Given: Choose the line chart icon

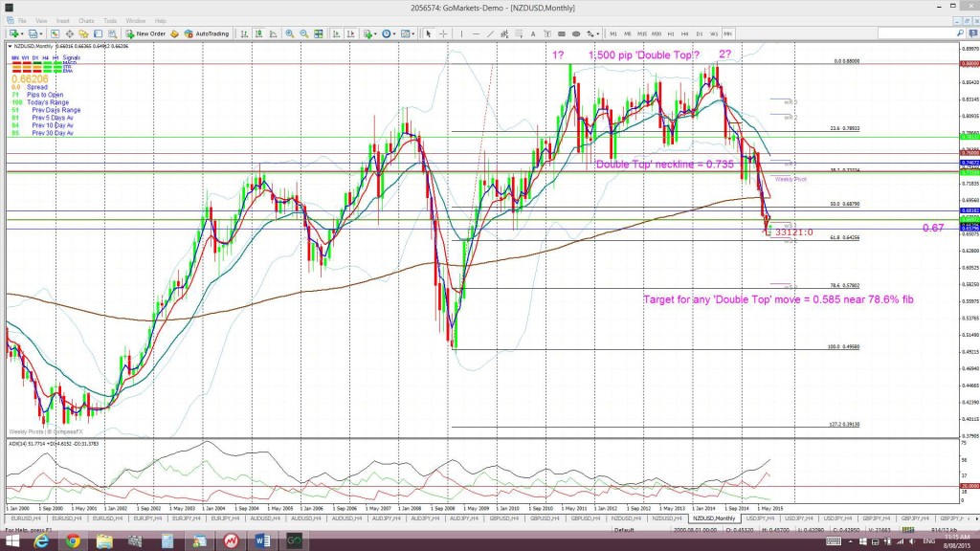Looking at the screenshot, I should 273,33.
